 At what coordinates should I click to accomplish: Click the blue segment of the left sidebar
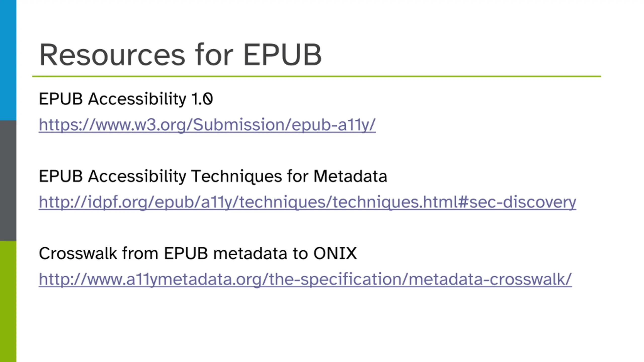click(8, 60)
